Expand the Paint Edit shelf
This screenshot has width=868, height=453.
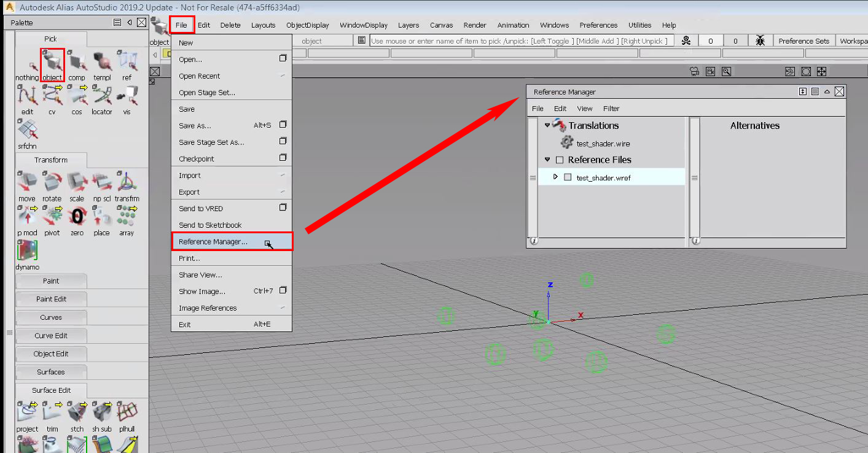pos(51,299)
